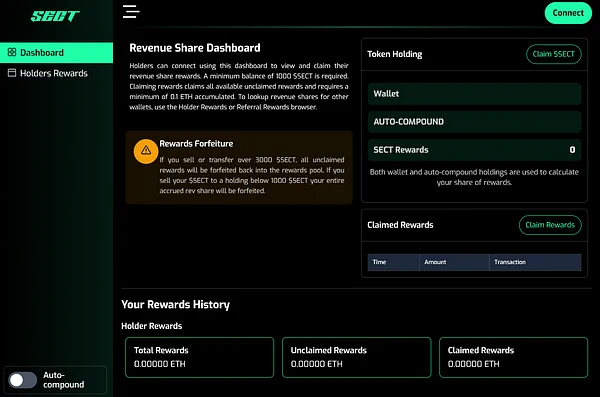Toggle the Auto-compound switch

click(x=23, y=380)
